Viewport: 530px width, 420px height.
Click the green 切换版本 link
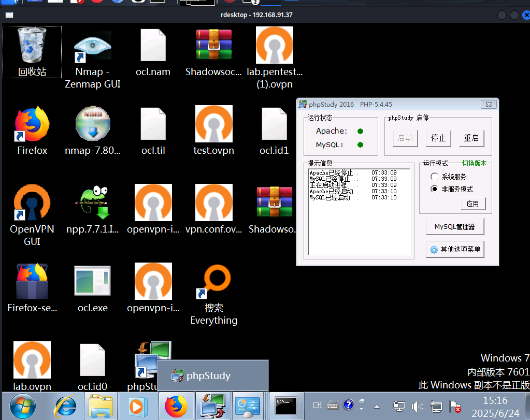(474, 163)
